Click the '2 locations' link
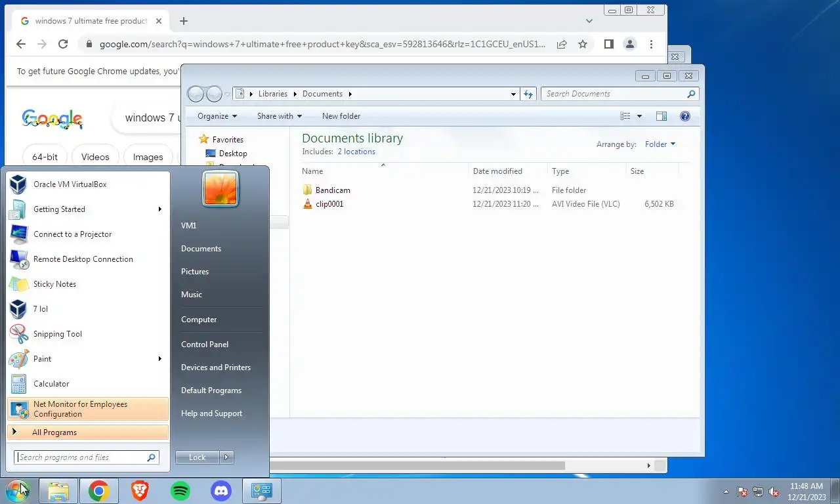 pos(356,152)
